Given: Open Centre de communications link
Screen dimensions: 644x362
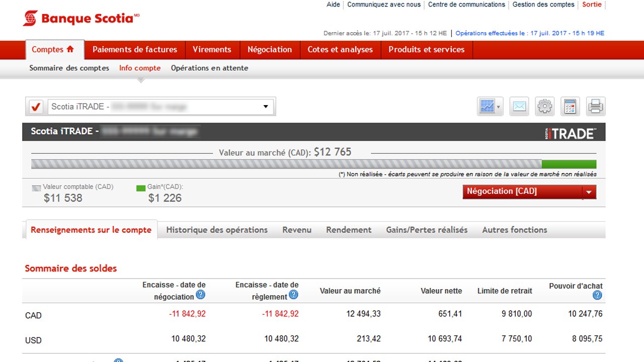Looking at the screenshot, I should [466, 5].
